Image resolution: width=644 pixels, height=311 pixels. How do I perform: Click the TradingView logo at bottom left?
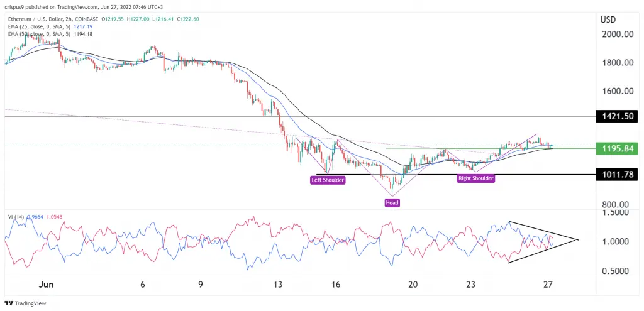click(x=25, y=303)
